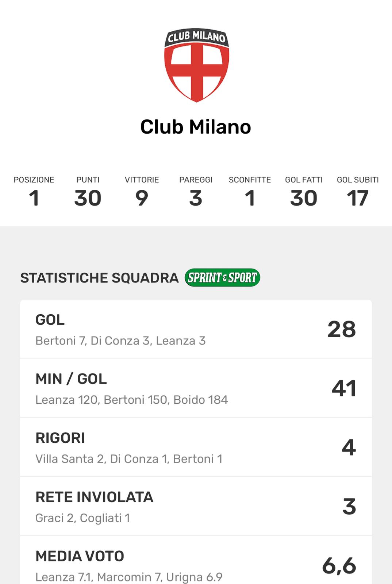
Task: Select the Gol Subiti stat showing 17
Action: pos(358,192)
